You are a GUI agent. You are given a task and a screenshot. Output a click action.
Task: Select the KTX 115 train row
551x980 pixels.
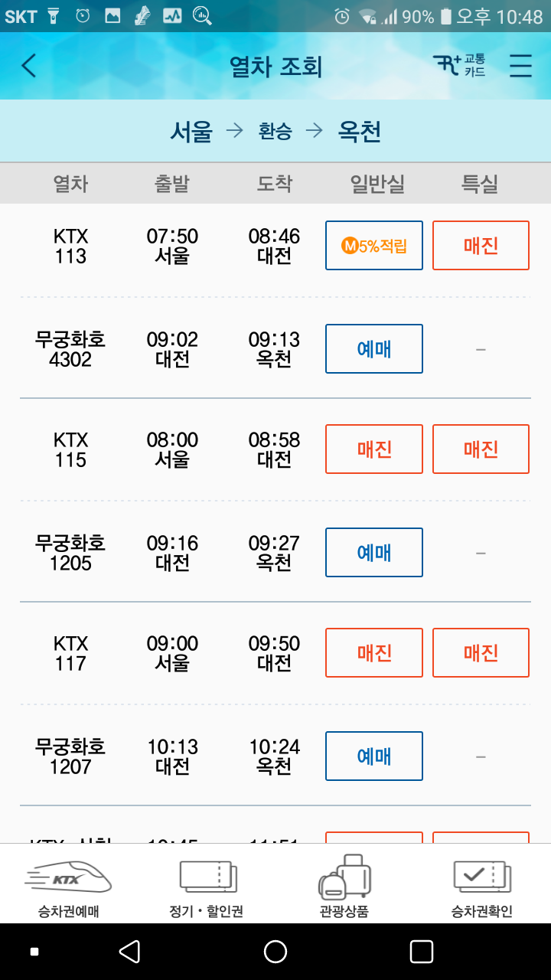(275, 449)
